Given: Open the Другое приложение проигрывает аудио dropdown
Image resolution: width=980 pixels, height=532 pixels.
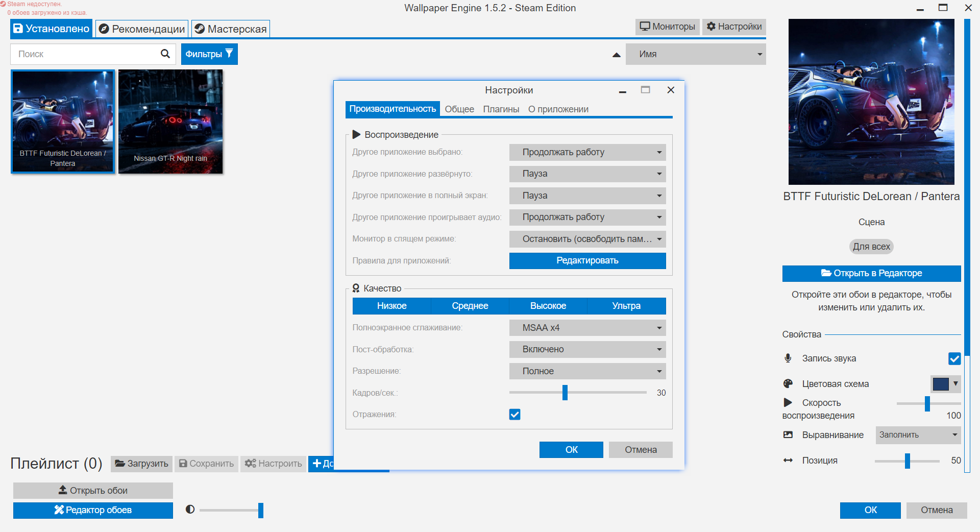Looking at the screenshot, I should 587,217.
